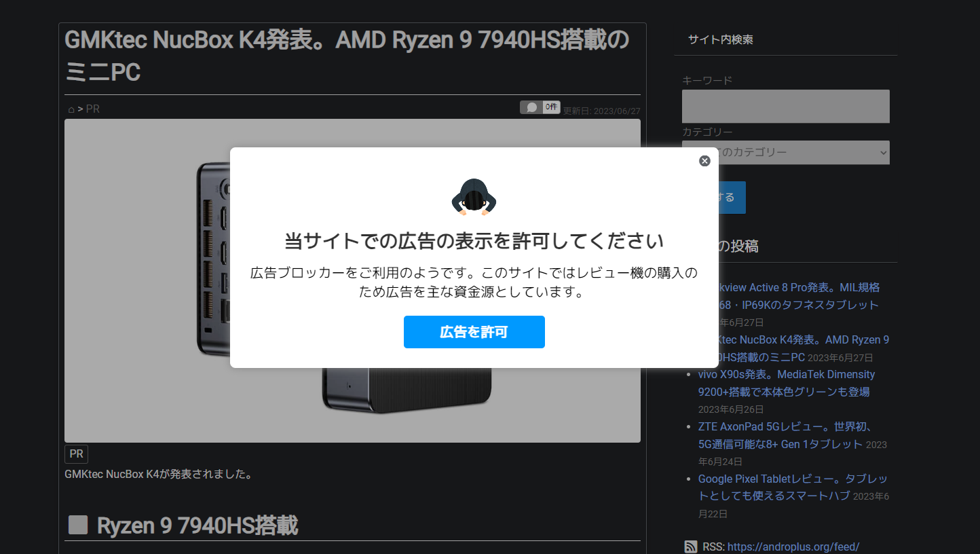
Task: Click the orange RSS feed icon
Action: (x=691, y=547)
